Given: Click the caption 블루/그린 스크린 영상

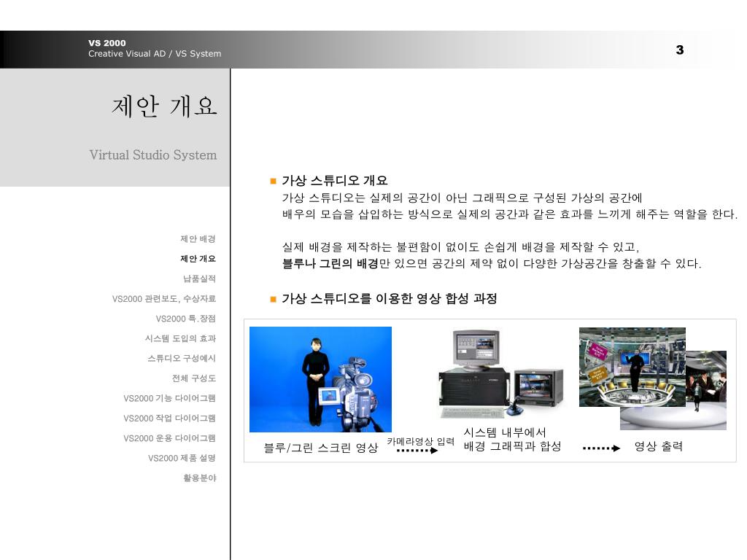Looking at the screenshot, I should 321,448.
